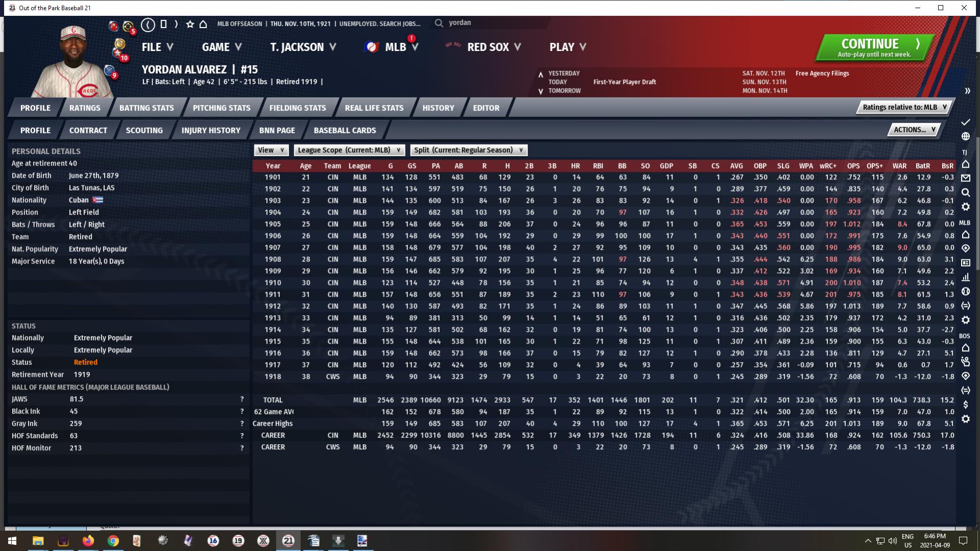Screen dimensions: 980x551
Task: Open MLB news page icon in sidebar
Action: 965,263
